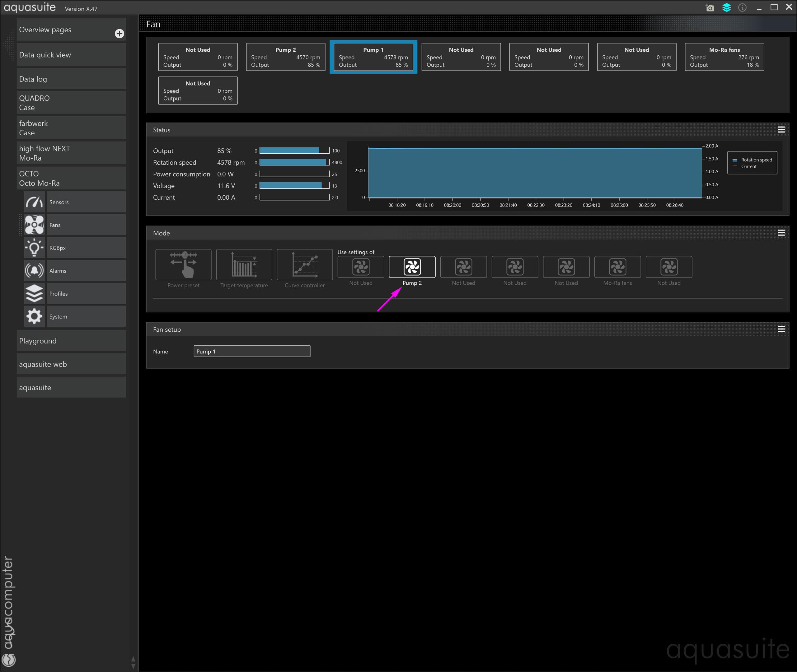
Task: Open the Profiles layers icon in sidebar
Action: click(34, 293)
